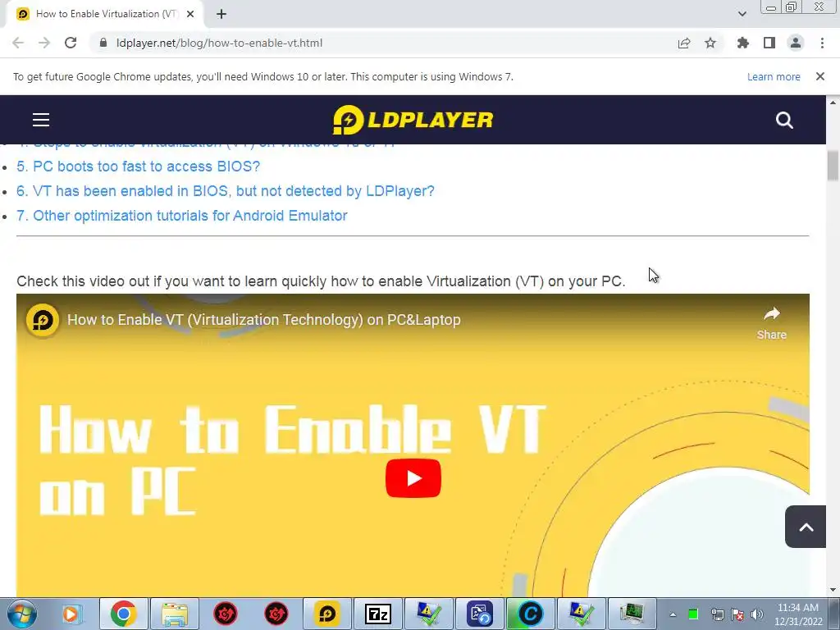This screenshot has width=840, height=630.
Task: Open Chrome extensions puzzle icon
Action: click(743, 43)
